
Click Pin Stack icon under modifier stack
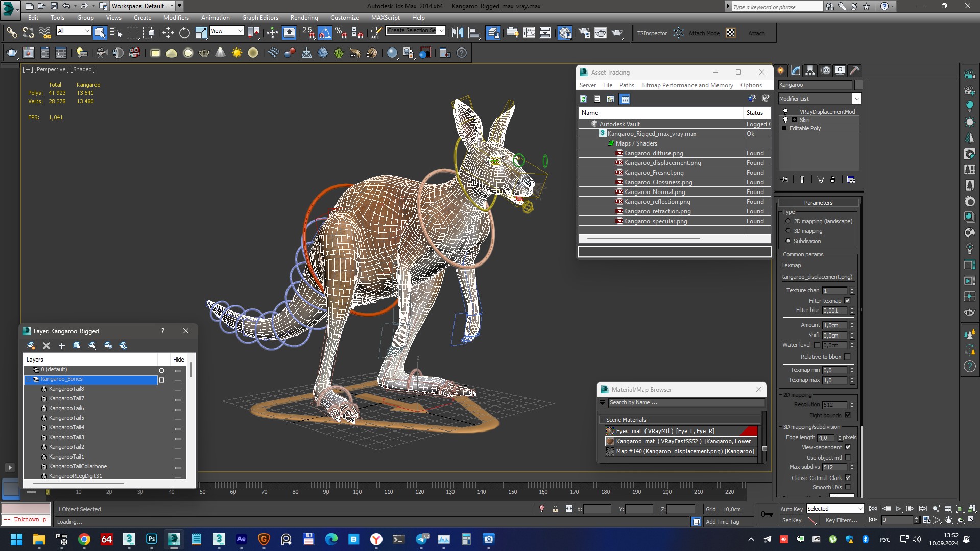(785, 180)
